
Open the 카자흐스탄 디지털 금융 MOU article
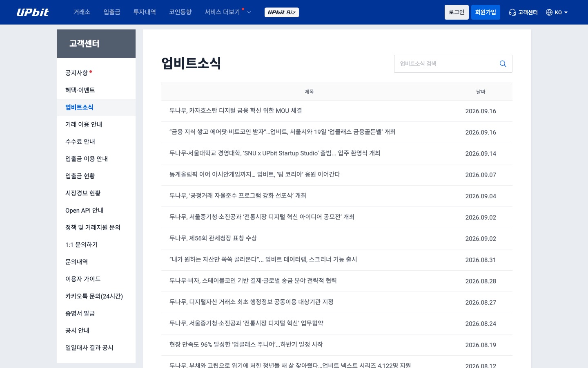236,111
